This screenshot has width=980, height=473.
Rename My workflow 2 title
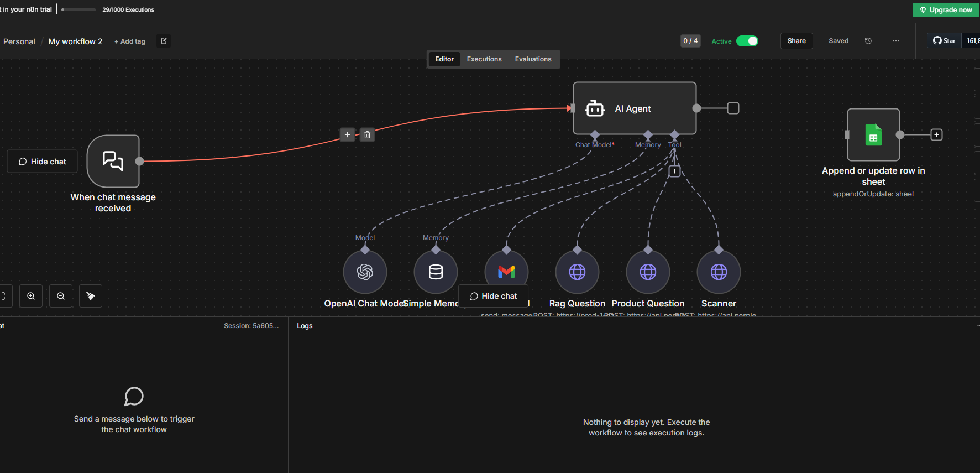[x=75, y=41]
